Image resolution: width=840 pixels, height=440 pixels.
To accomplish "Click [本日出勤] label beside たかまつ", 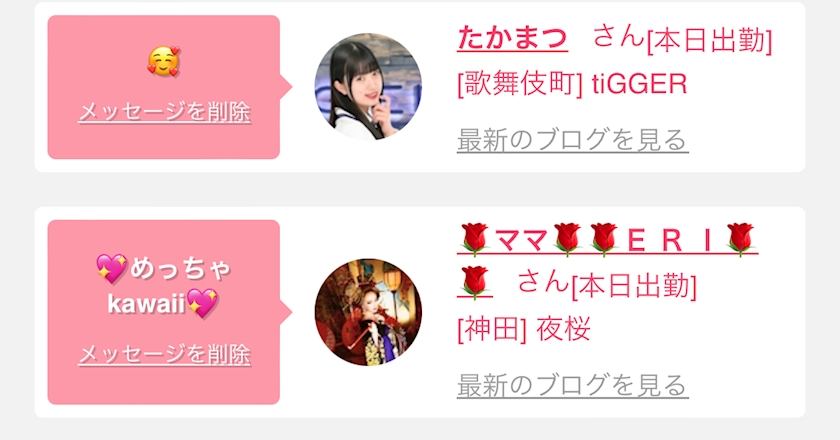I will click(x=709, y=41).
